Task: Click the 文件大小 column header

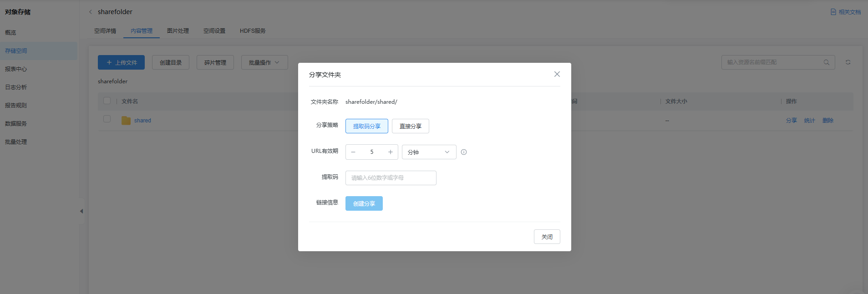Action: [676, 101]
